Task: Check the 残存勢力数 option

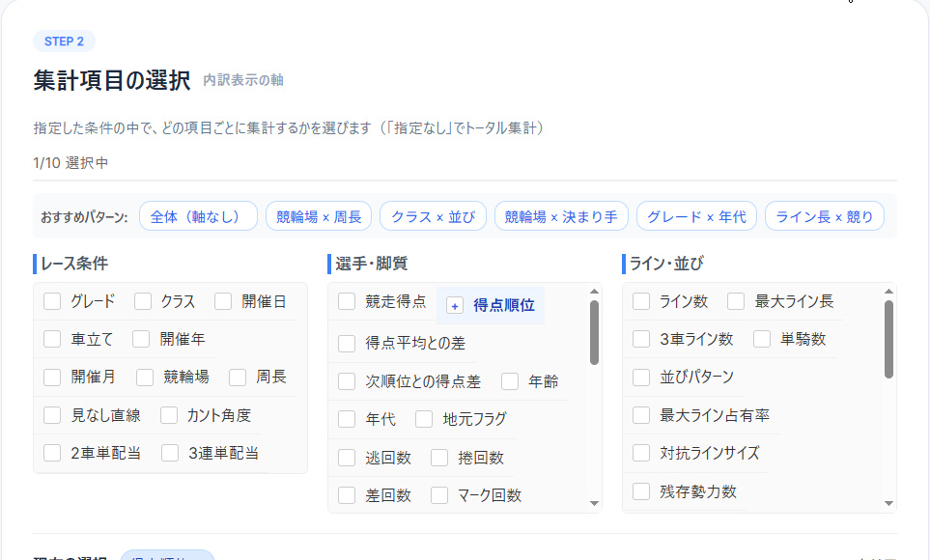Action: [641, 490]
